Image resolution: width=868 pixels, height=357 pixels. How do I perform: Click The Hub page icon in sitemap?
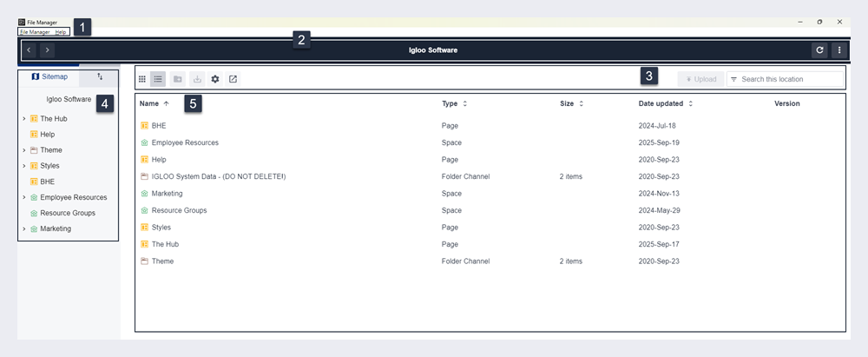click(34, 119)
